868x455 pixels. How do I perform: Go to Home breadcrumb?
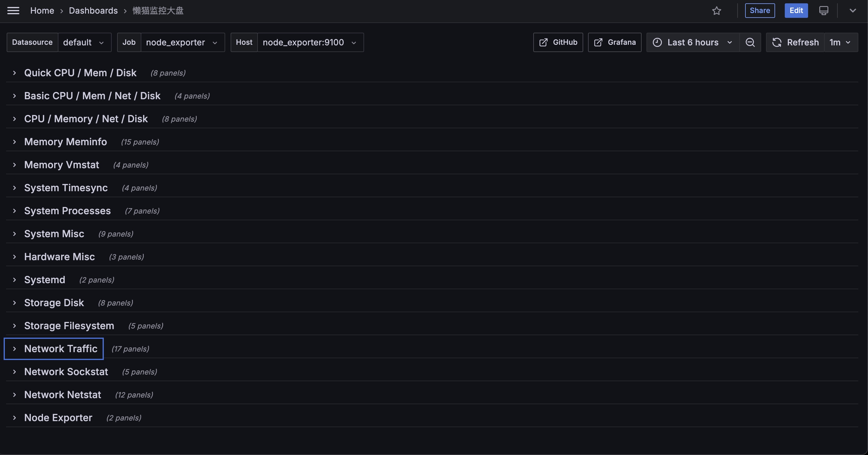coord(42,11)
